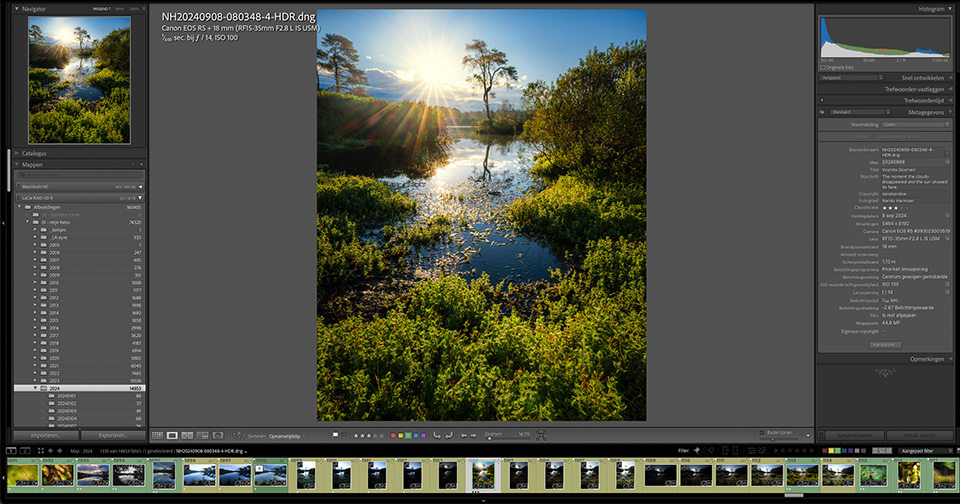Click the Navigator preview thumbnail
This screenshot has height=504, width=960.
click(x=79, y=80)
